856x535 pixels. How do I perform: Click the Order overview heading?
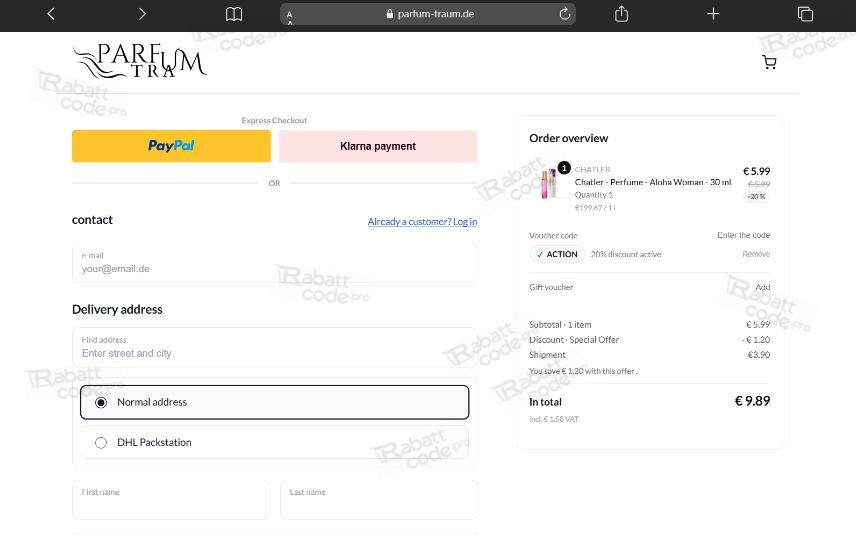click(x=568, y=138)
